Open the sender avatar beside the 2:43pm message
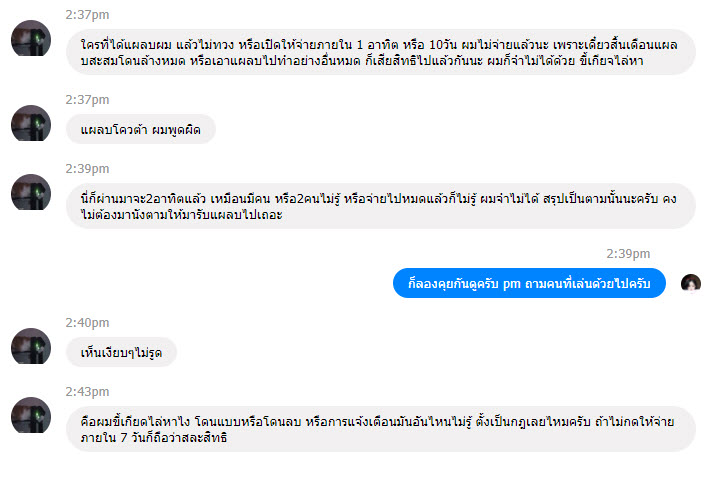 coord(30,414)
